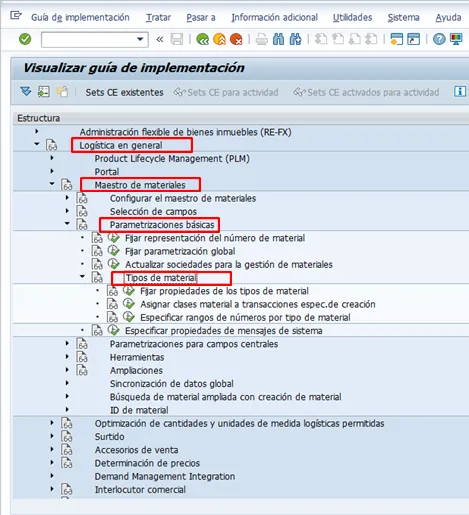Screen dimensions: 469x515
Task: Click the Print icon
Action: click(261, 39)
